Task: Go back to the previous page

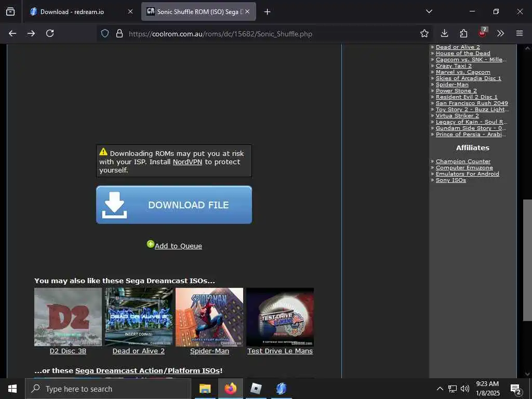Action: (x=12, y=33)
